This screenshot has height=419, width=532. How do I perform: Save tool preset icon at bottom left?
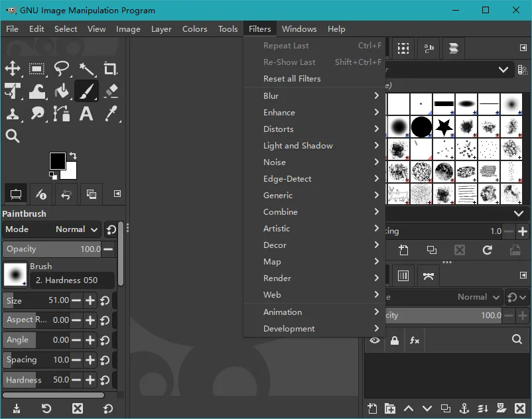(17, 408)
